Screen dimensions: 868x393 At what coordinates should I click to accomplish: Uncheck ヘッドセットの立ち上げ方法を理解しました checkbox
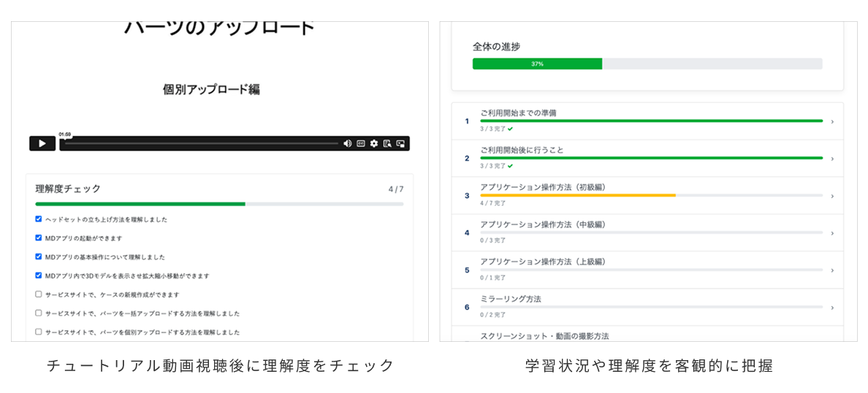point(39,219)
